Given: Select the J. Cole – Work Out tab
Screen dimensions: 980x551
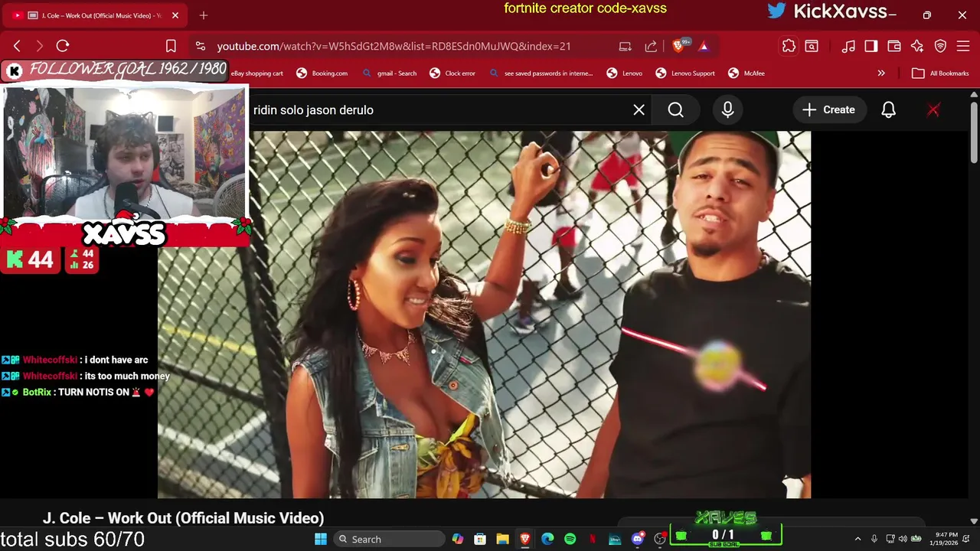Looking at the screenshot, I should [96, 15].
